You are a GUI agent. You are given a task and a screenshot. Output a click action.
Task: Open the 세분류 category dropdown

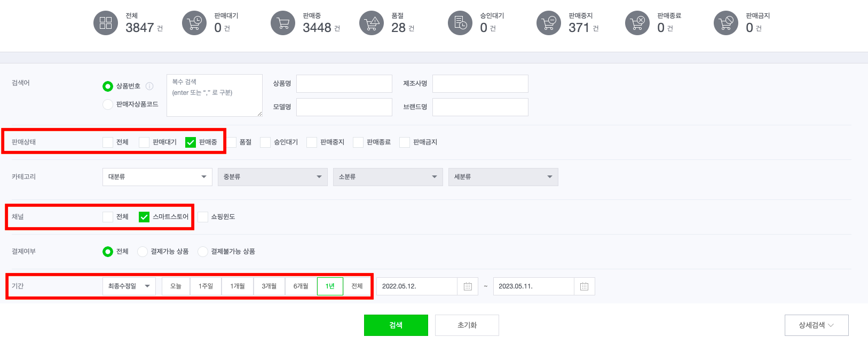503,177
